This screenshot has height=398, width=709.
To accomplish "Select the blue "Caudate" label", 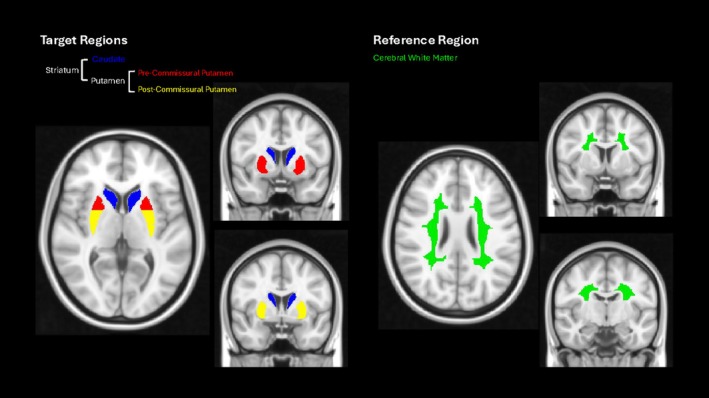I will pos(109,59).
